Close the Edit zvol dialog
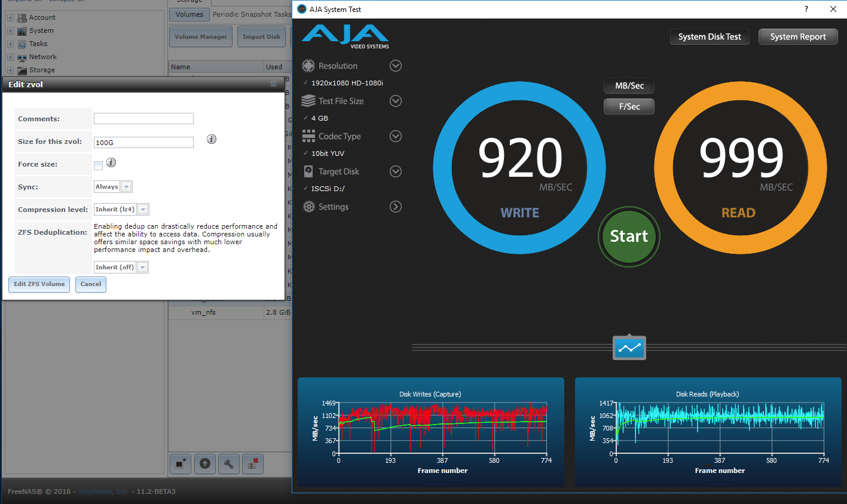The image size is (847, 504). (273, 84)
